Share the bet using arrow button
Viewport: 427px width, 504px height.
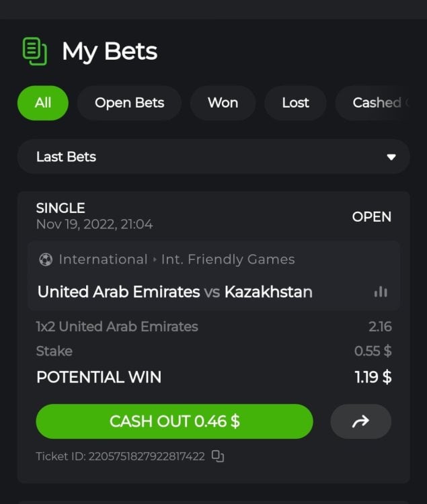[x=360, y=421]
